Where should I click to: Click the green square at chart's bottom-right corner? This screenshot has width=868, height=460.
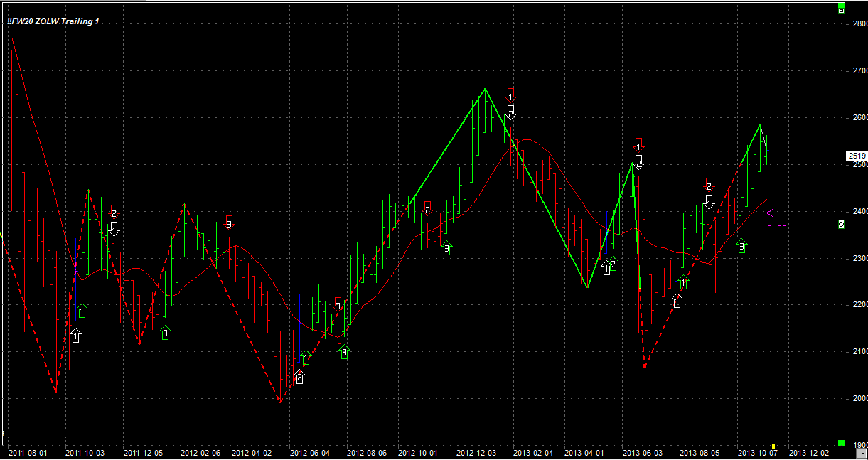pos(842,442)
